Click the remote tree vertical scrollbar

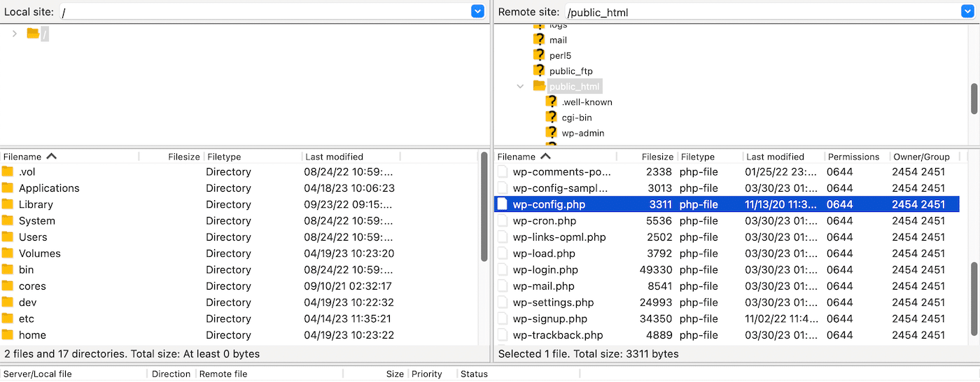coord(974,98)
